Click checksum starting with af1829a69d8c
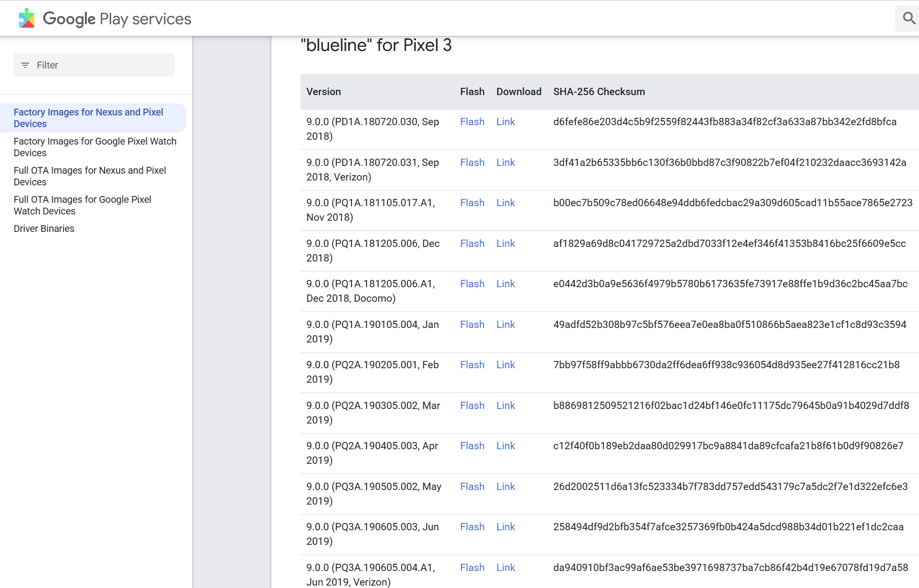The width and height of the screenshot is (919, 588). [730, 244]
